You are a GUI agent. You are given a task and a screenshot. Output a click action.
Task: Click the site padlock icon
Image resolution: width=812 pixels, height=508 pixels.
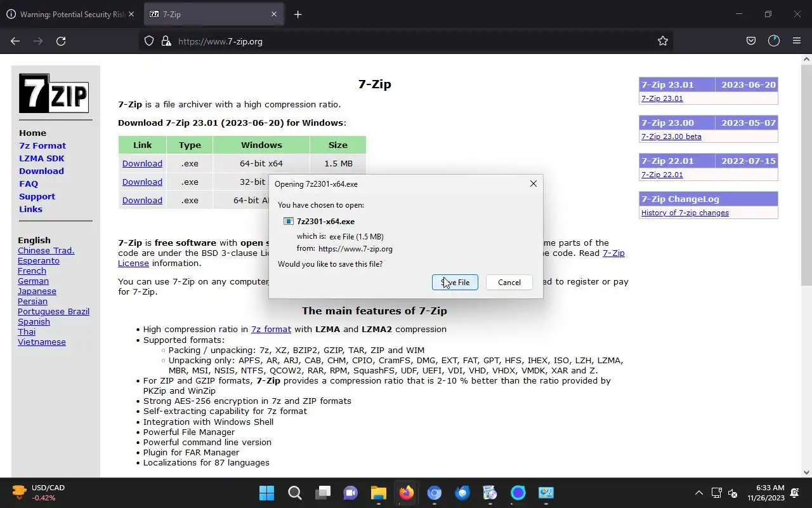[x=166, y=41]
